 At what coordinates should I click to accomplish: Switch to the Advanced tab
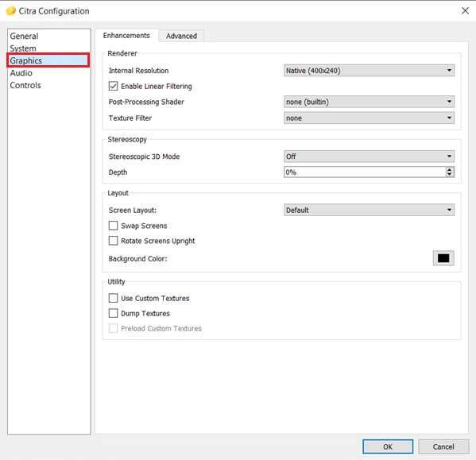pos(181,36)
